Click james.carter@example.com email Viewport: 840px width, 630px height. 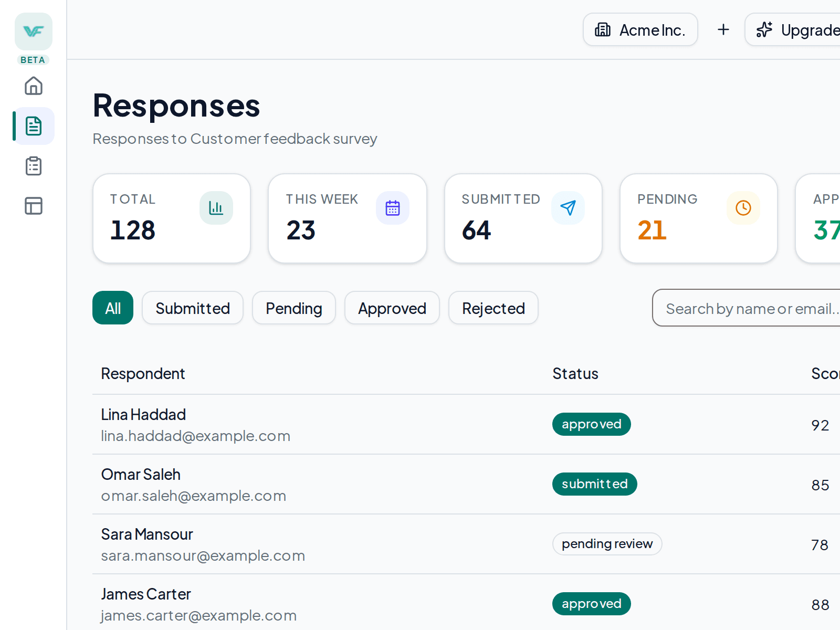[199, 615]
